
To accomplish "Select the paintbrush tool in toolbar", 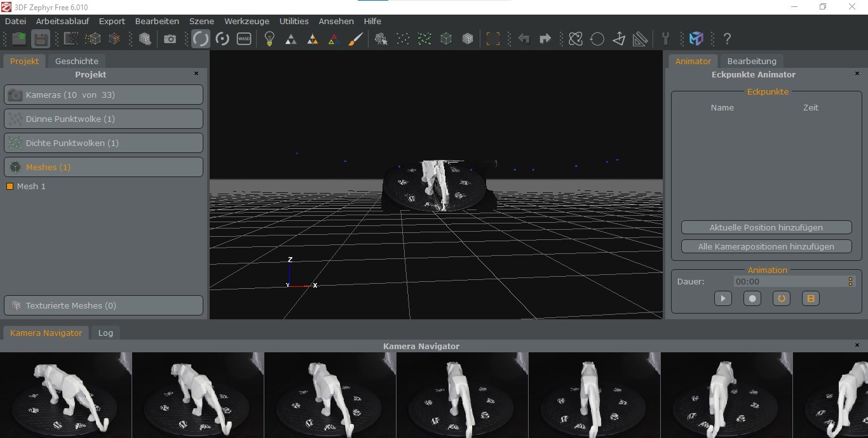I will point(356,39).
